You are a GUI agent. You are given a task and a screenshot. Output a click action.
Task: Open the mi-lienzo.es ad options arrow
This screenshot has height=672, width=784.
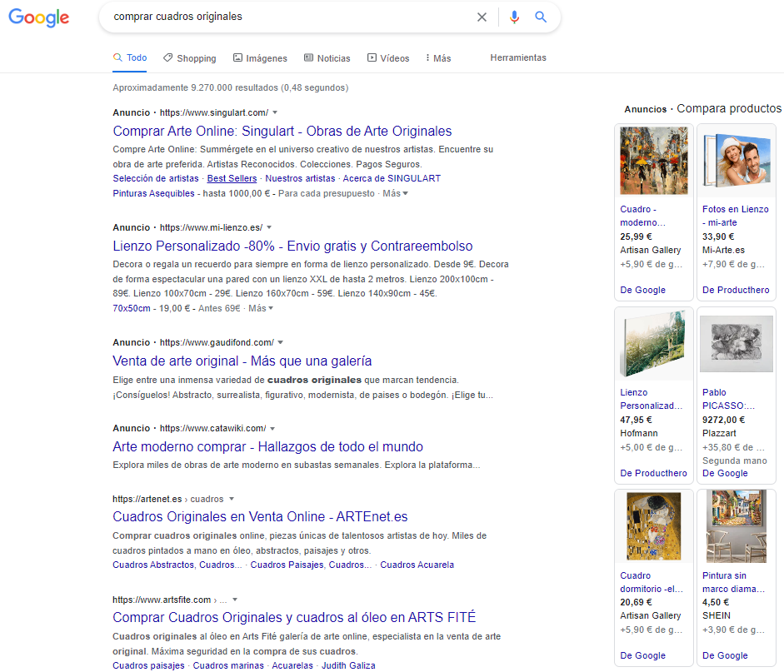click(269, 227)
